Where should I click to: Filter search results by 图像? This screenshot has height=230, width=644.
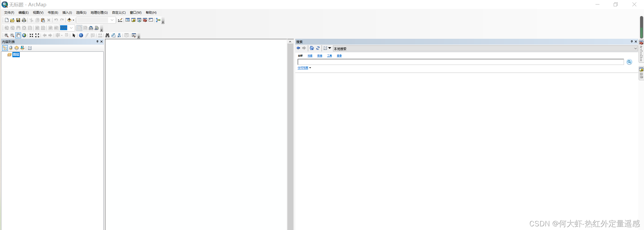[339, 56]
